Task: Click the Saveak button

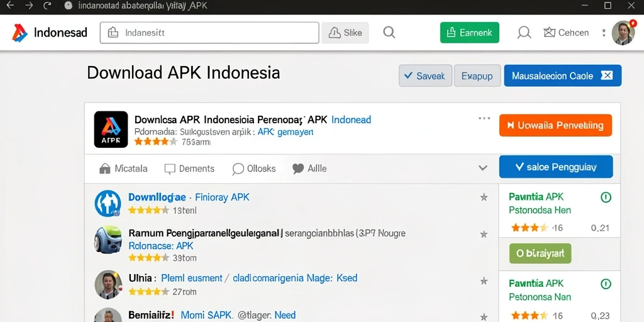Action: pos(425,75)
